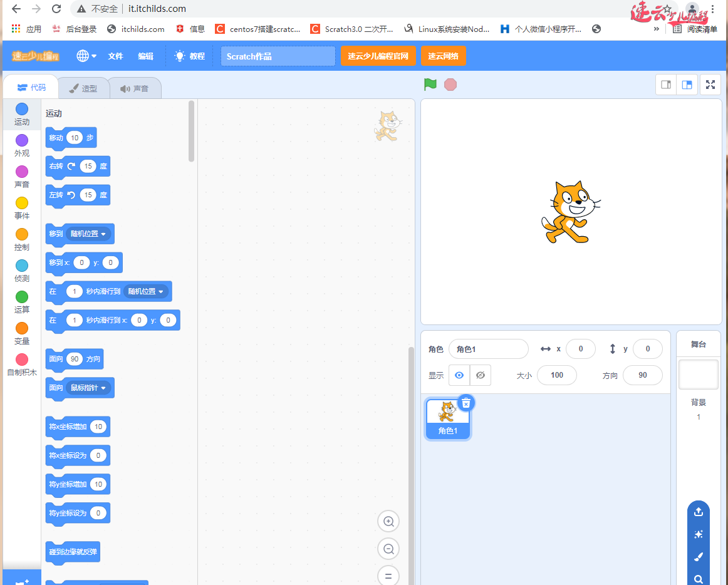The height and width of the screenshot is (585, 728).
Task: Click the paint brush sprite icon
Action: pyautogui.click(x=698, y=557)
